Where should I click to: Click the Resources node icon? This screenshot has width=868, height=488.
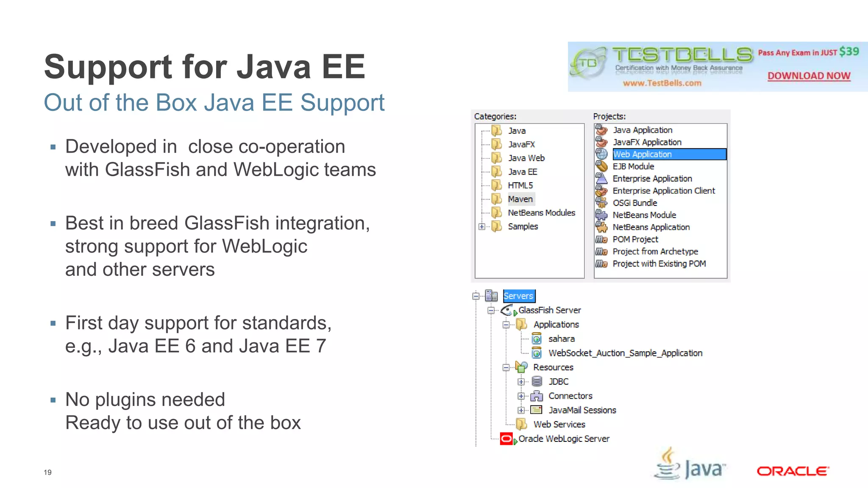[521, 367]
